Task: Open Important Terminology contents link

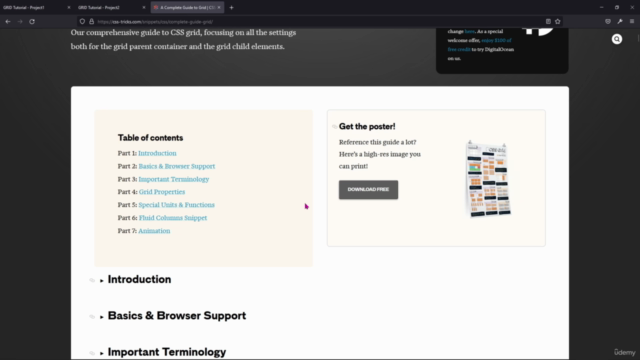Action: pos(173,179)
